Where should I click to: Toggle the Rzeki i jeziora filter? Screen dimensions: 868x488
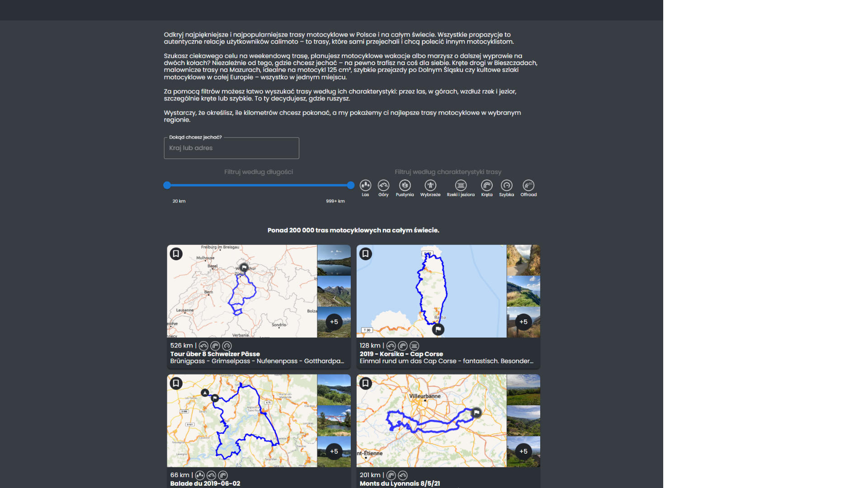(461, 185)
